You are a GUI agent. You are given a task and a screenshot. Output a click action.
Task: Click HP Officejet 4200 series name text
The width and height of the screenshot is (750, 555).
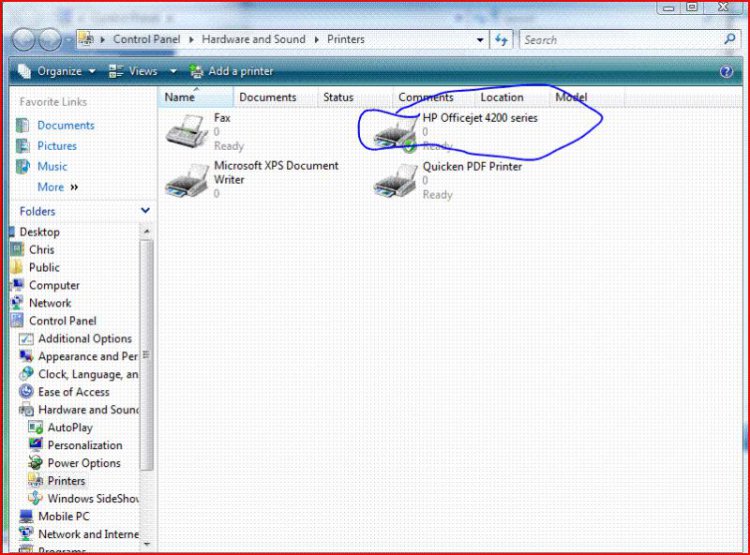tap(480, 118)
